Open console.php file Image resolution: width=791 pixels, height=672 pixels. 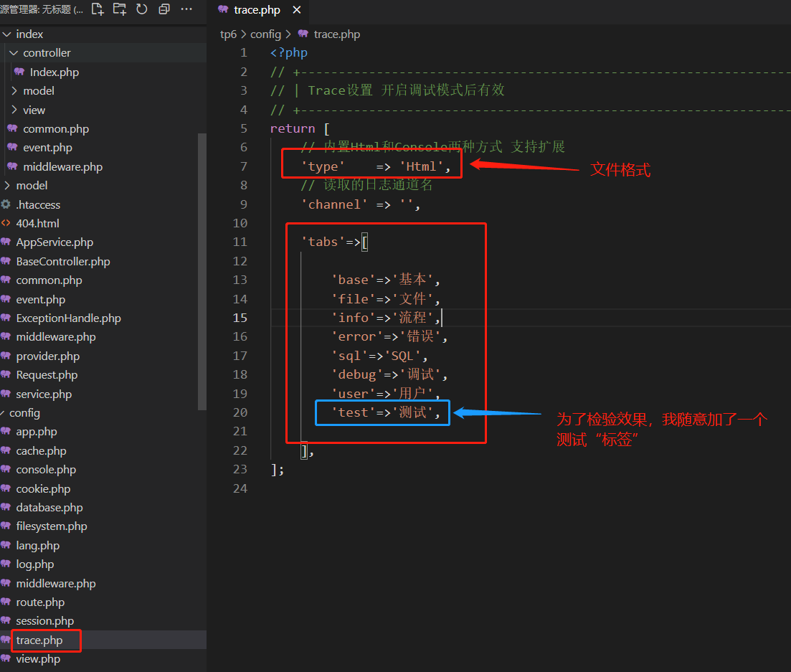point(46,470)
